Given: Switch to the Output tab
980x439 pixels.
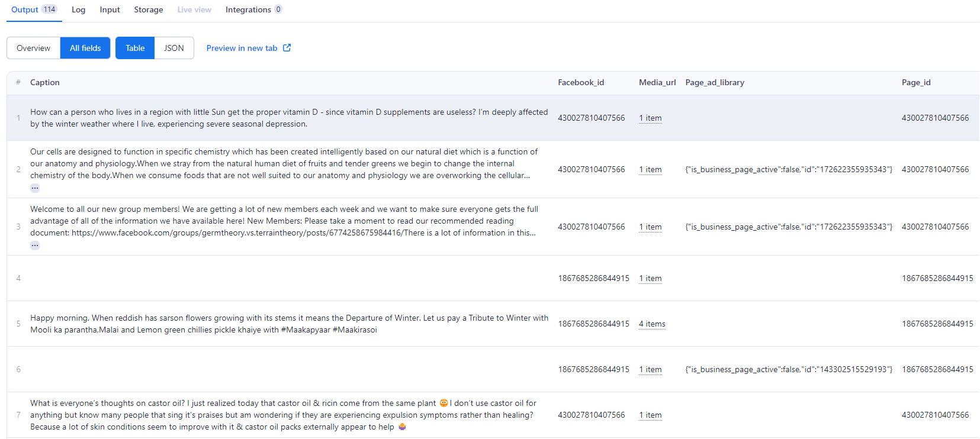Looking at the screenshot, I should point(25,9).
